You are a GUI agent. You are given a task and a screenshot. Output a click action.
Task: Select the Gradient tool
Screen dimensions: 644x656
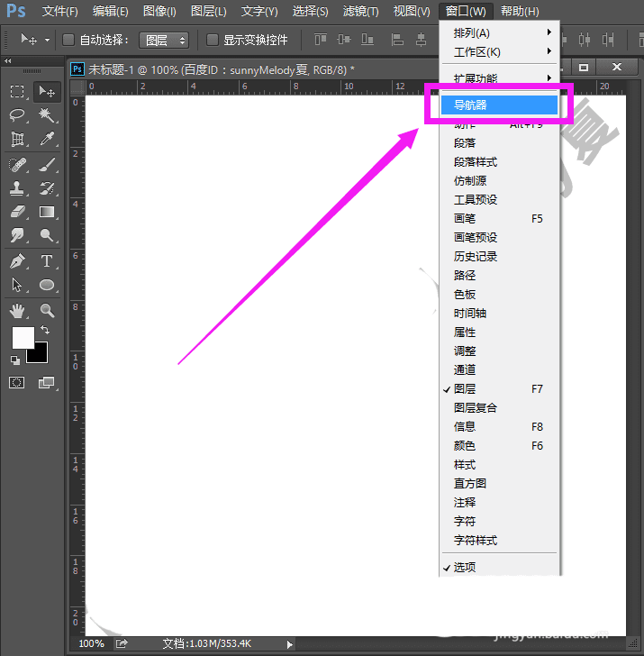click(x=47, y=212)
